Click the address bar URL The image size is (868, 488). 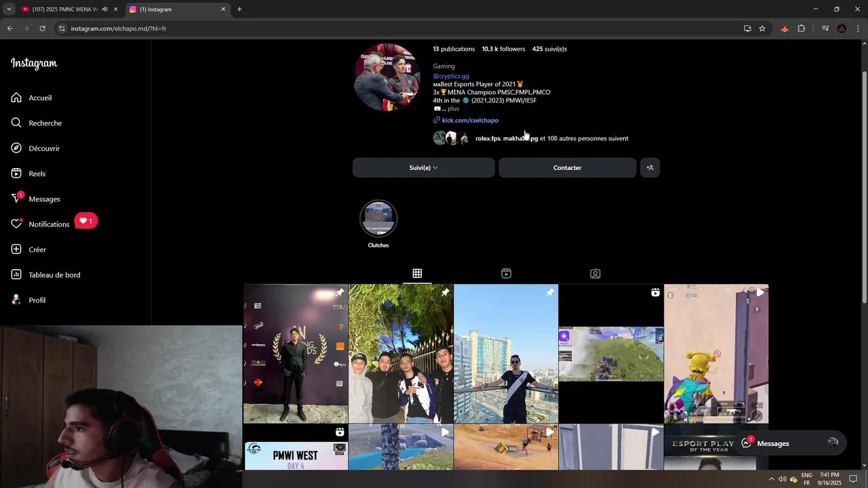[119, 28]
